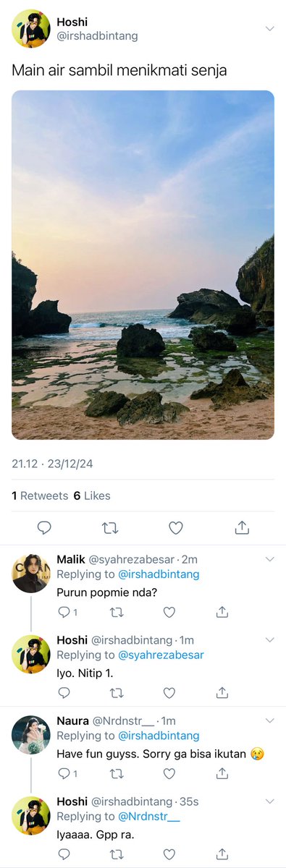Expand options chevron on Malik's reply
Image resolution: width=286 pixels, height=868 pixels.
coord(270,559)
